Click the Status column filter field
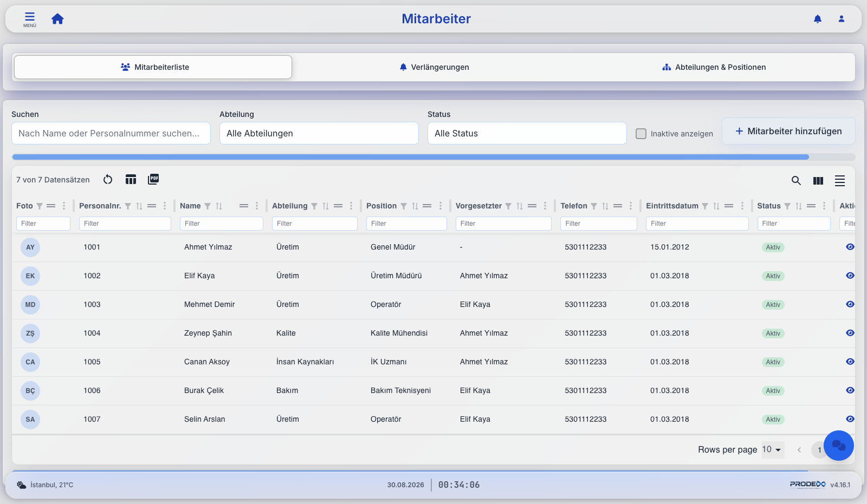Screen dimensions: 867x504 pos(794,224)
